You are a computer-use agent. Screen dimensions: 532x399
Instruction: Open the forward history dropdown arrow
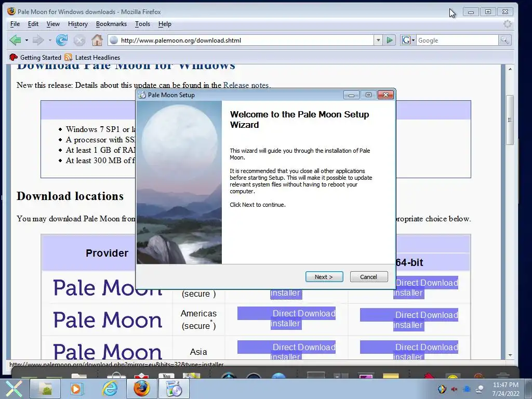[50, 41]
